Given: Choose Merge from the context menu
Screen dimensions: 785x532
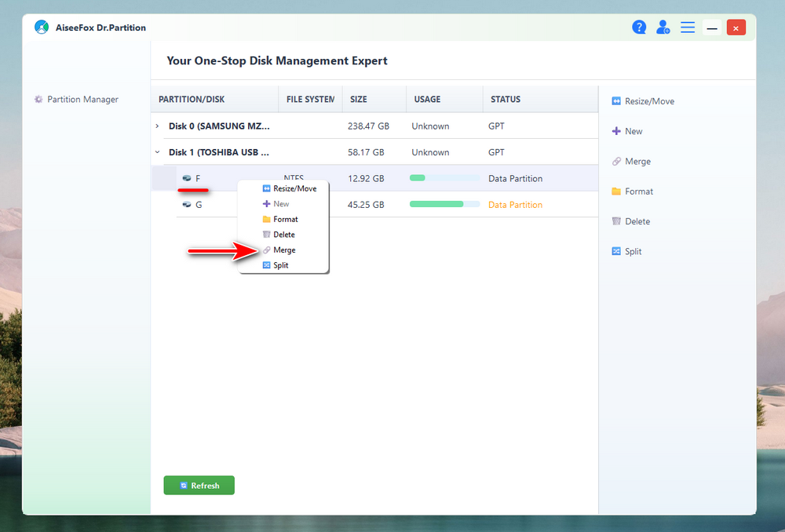Looking at the screenshot, I should coord(283,250).
